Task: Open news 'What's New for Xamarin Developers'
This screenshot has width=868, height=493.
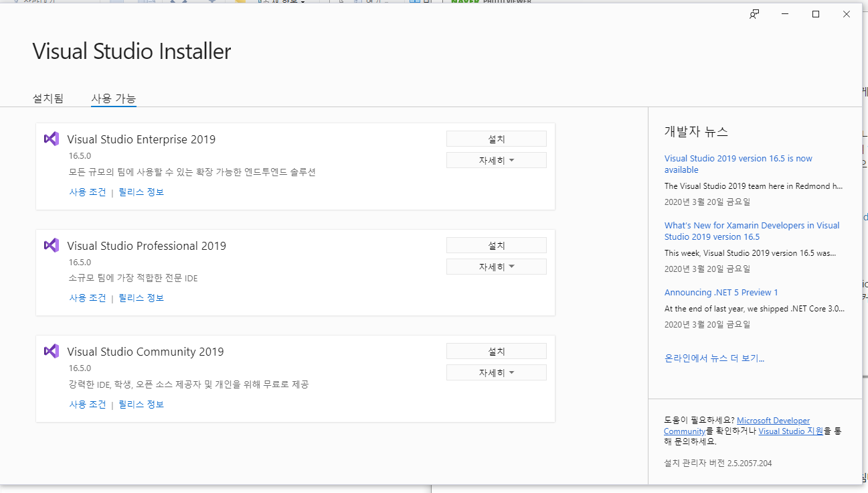Action: click(x=752, y=231)
